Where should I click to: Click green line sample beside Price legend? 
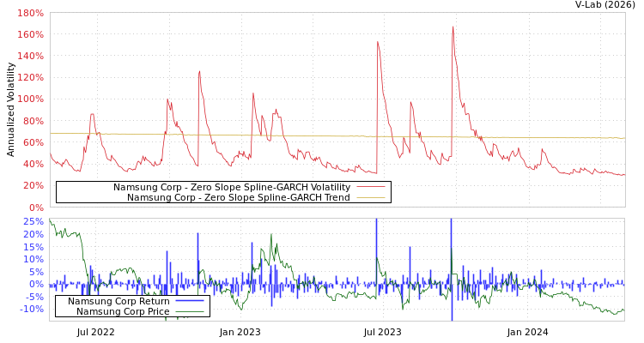pyautogui.click(x=189, y=311)
